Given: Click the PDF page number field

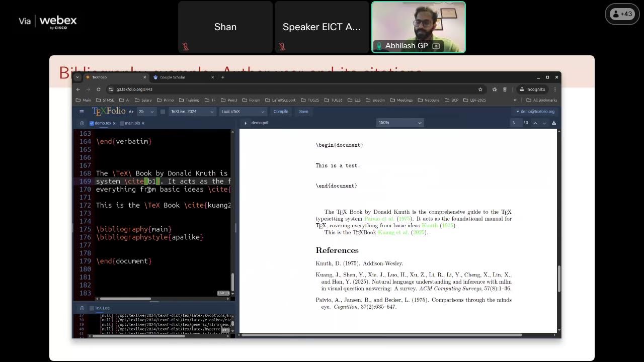Looking at the screenshot, I should [x=516, y=123].
